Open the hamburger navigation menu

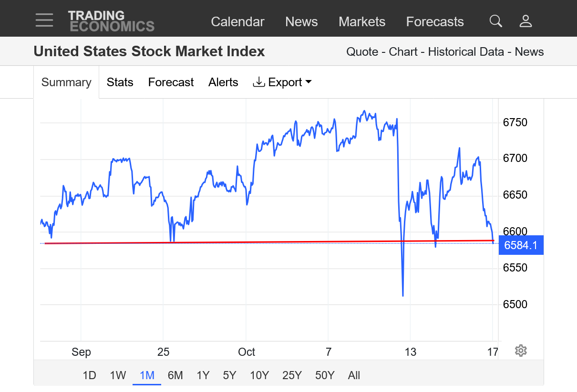tap(44, 20)
